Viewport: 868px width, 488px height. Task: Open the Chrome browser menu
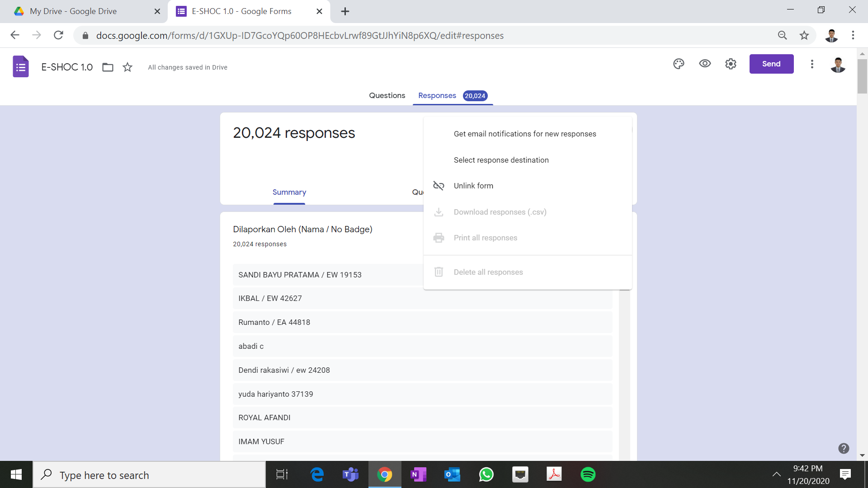tap(853, 35)
